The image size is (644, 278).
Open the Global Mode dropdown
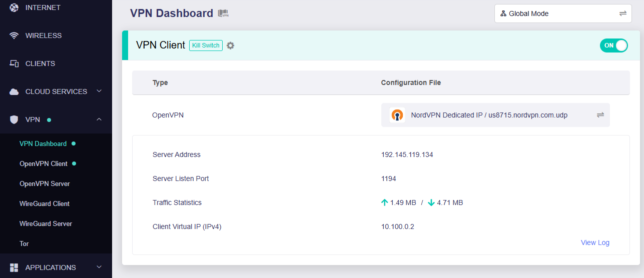pyautogui.click(x=563, y=13)
